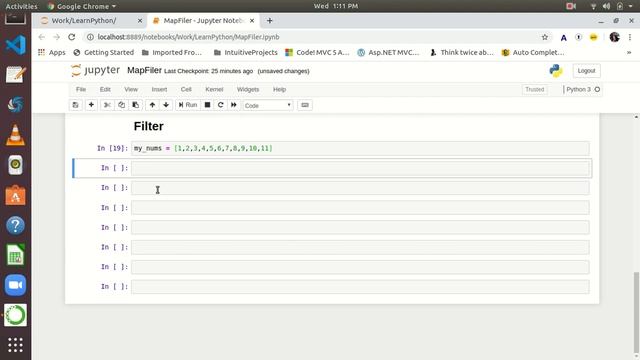
Task: Save notebook with the floppy disk icon
Action: pyautogui.click(x=76, y=105)
